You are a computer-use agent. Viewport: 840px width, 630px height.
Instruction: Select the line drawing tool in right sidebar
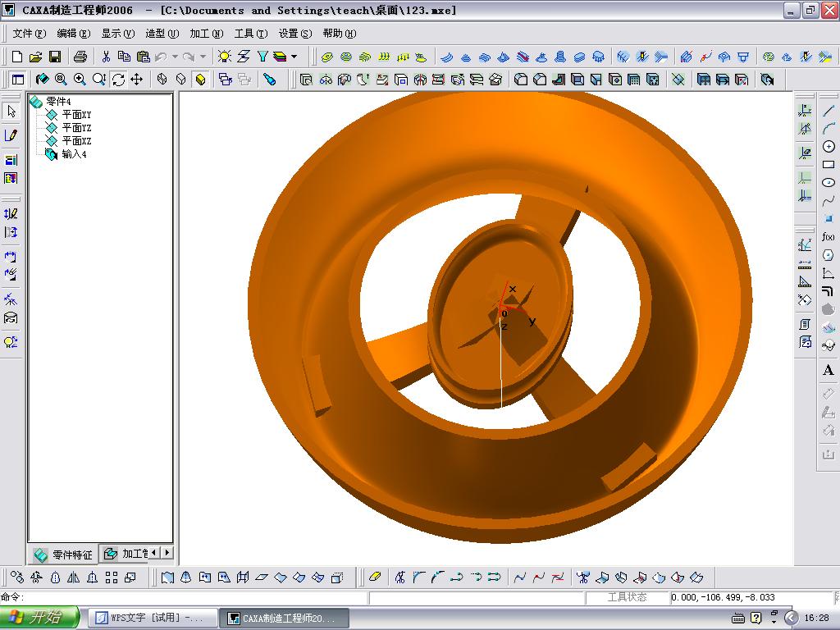coord(829,111)
